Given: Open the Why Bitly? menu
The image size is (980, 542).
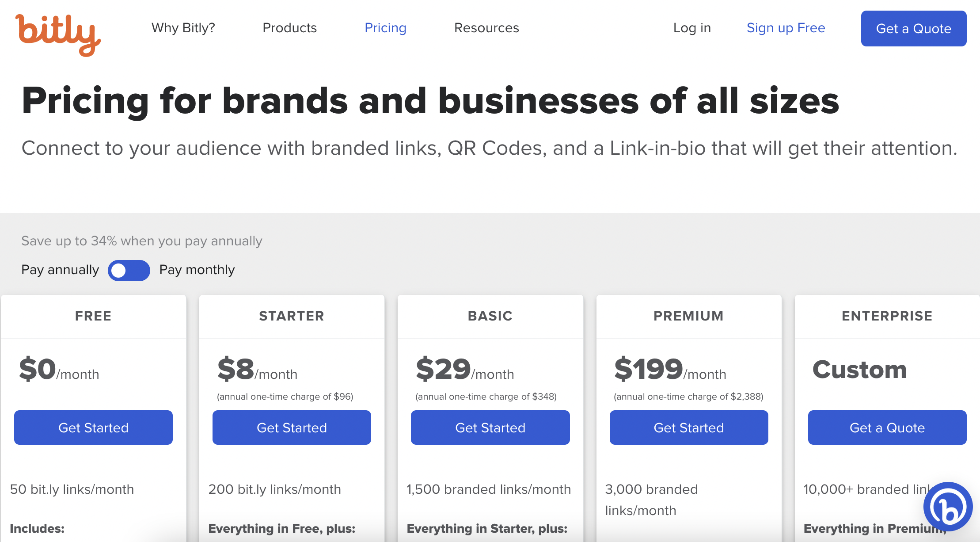Looking at the screenshot, I should 183,28.
